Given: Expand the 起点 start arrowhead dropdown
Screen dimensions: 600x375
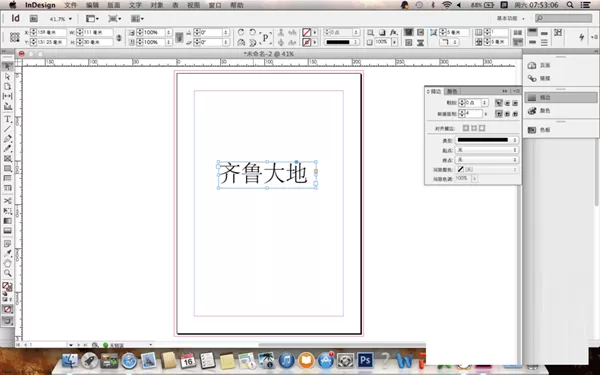Looking at the screenshot, I should [x=487, y=150].
